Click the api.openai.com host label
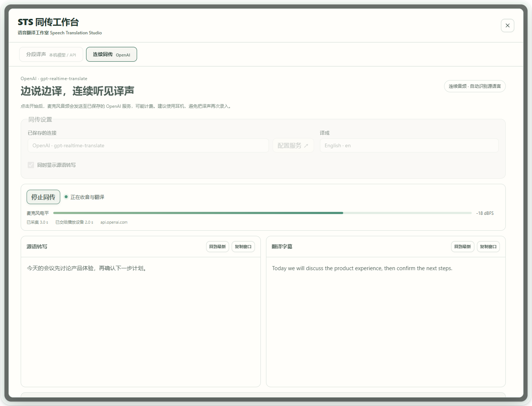Screen dimensions: 532x406 click(114, 222)
